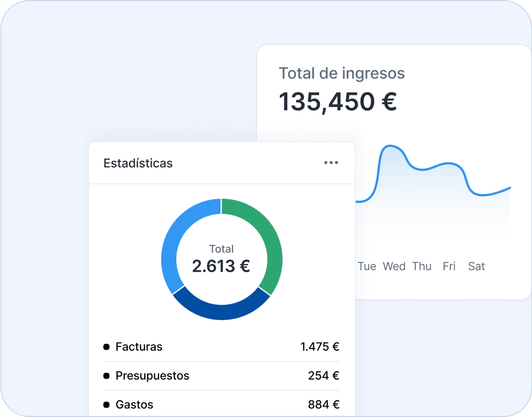Click the 254 € Presupuestos amount
The height and width of the screenshot is (417, 532).
coord(324,376)
